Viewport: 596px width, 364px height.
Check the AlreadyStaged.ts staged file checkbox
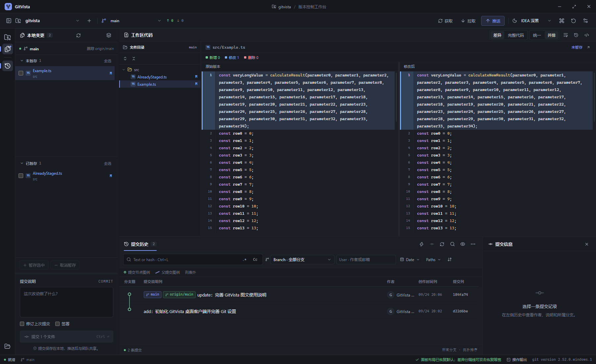pyautogui.click(x=21, y=176)
